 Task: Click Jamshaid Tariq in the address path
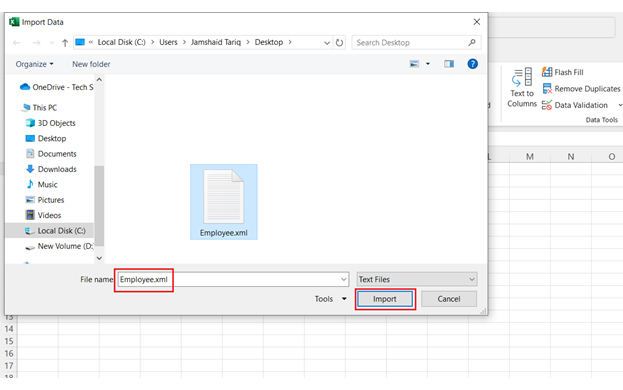pos(216,42)
